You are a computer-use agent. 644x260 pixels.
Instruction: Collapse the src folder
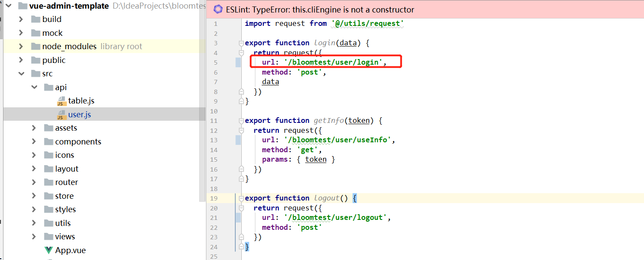21,74
